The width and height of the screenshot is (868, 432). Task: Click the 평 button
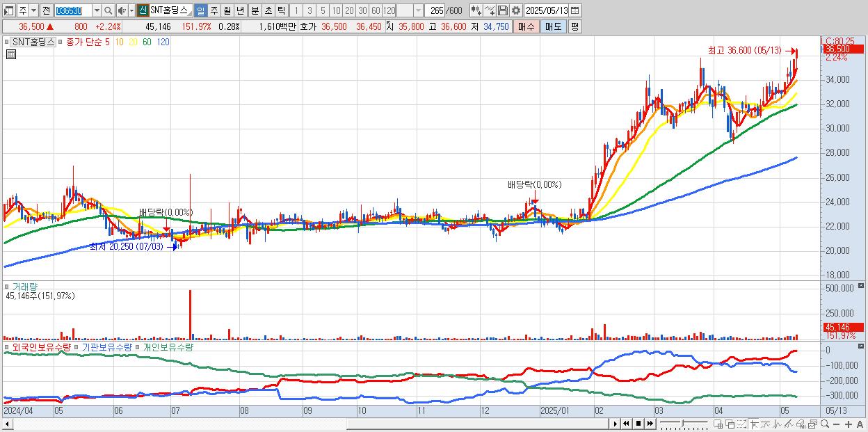(x=574, y=26)
